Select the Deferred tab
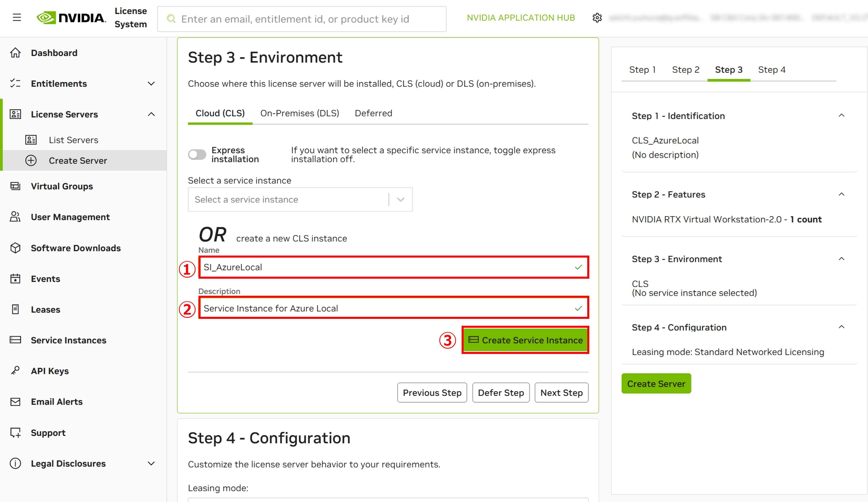The height and width of the screenshot is (502, 868). [373, 113]
